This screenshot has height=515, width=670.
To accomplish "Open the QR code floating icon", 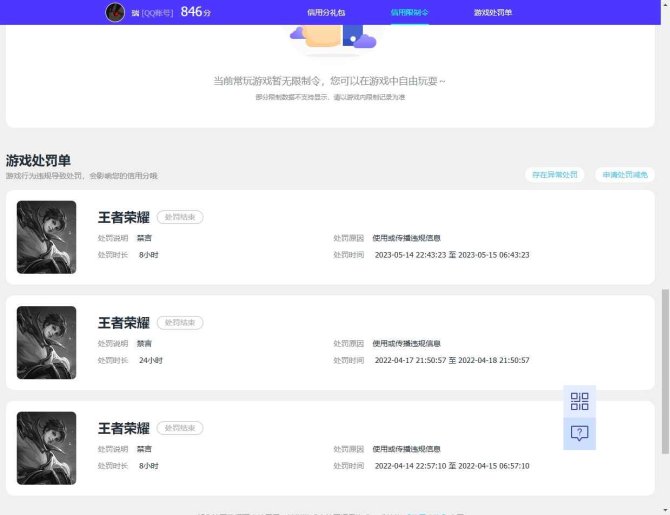I will (579, 401).
